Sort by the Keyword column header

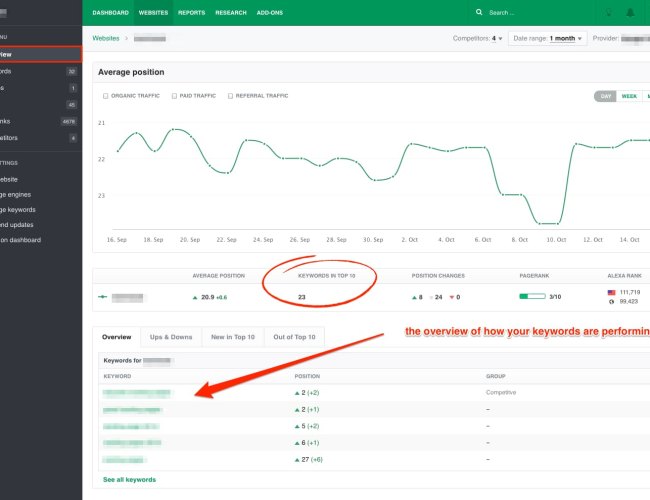click(x=117, y=376)
